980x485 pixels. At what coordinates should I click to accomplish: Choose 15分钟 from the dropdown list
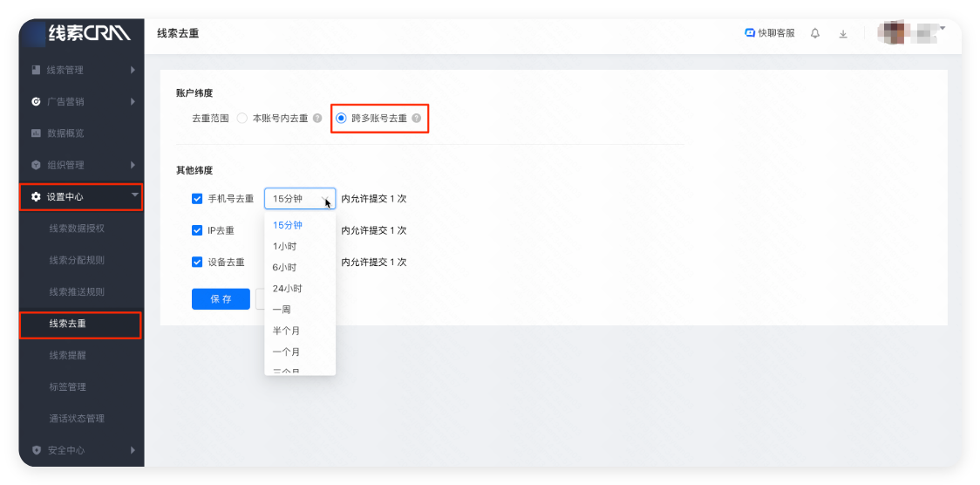[x=300, y=225]
